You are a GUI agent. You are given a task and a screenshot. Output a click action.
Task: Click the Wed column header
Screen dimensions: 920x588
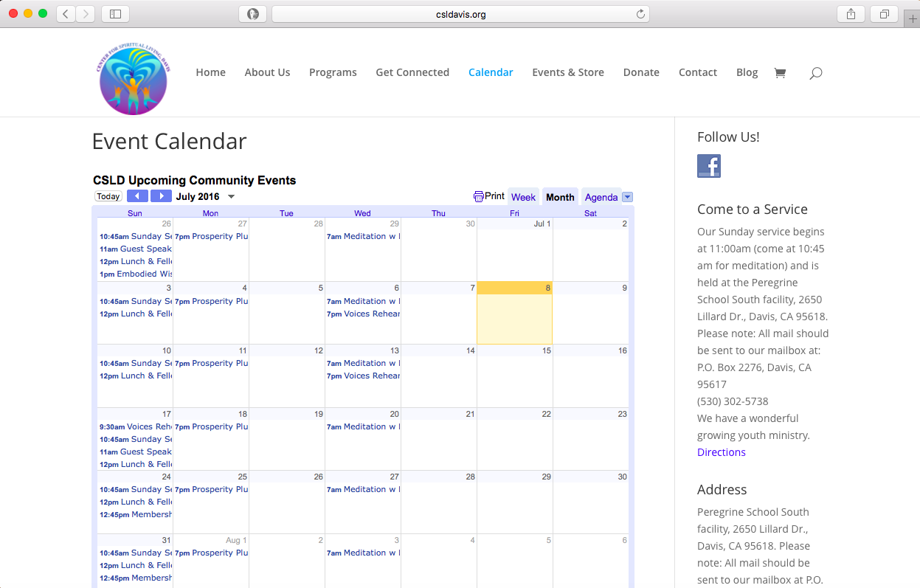(x=362, y=213)
